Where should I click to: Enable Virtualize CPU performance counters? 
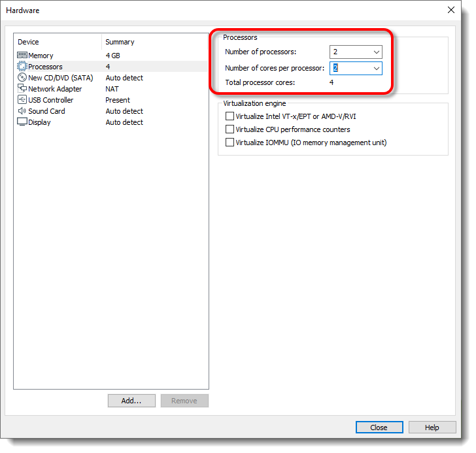pyautogui.click(x=229, y=129)
